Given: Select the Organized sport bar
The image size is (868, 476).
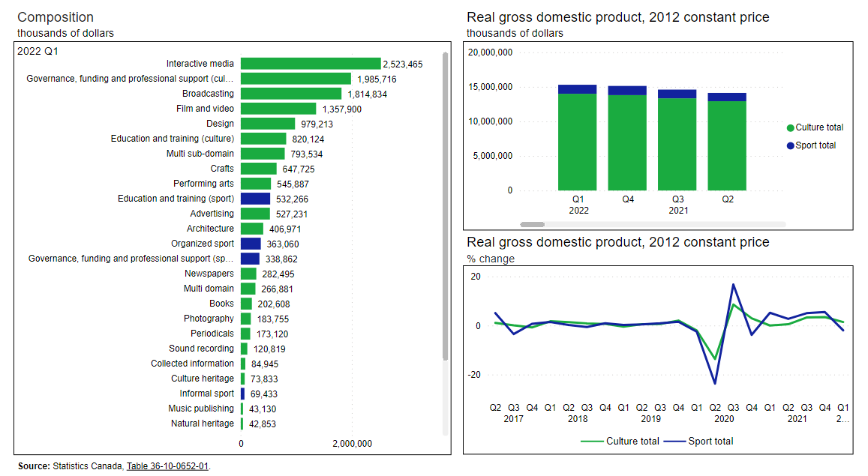Looking at the screenshot, I should (251, 244).
